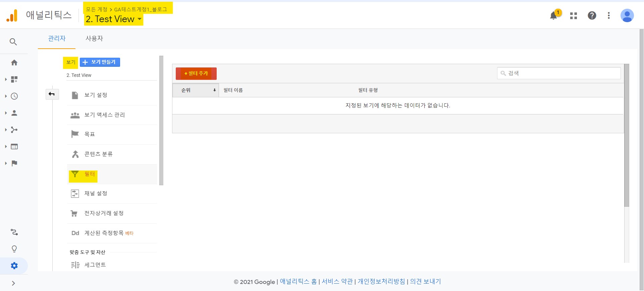Click the +필터 추가 button
The height and width of the screenshot is (291, 644).
pyautogui.click(x=196, y=74)
